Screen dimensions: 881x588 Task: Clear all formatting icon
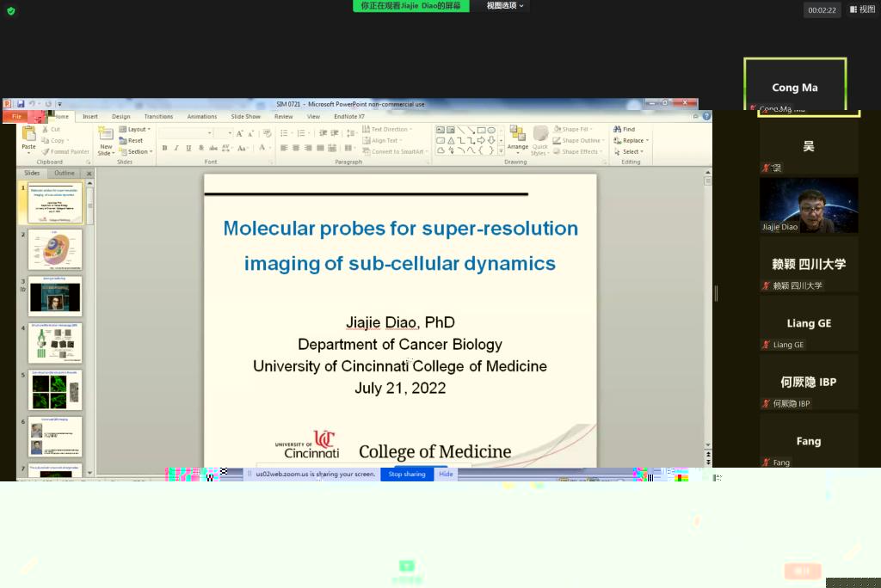(x=267, y=133)
